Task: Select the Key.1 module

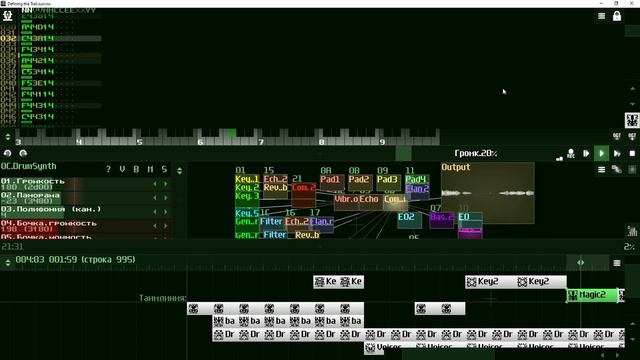Action: click(247, 179)
